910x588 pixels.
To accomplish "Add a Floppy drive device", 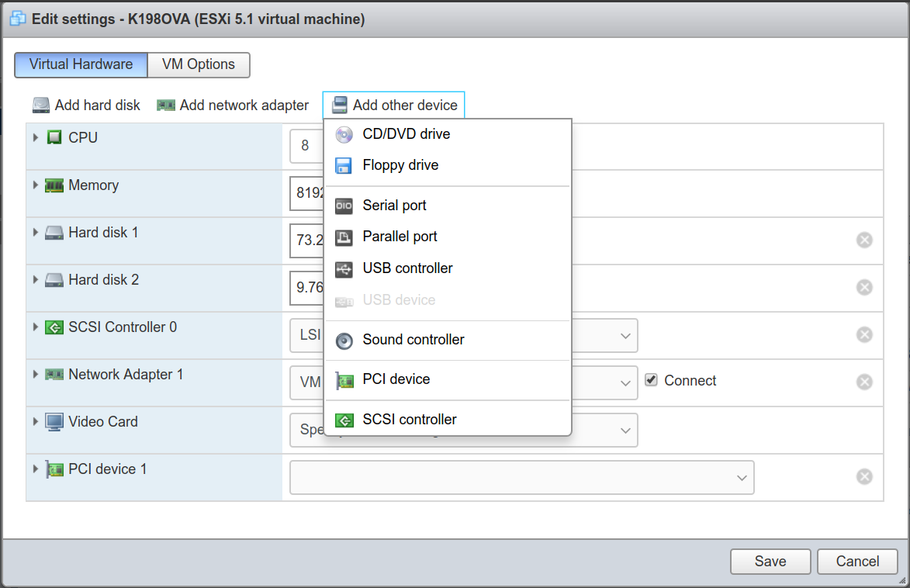I will click(400, 164).
